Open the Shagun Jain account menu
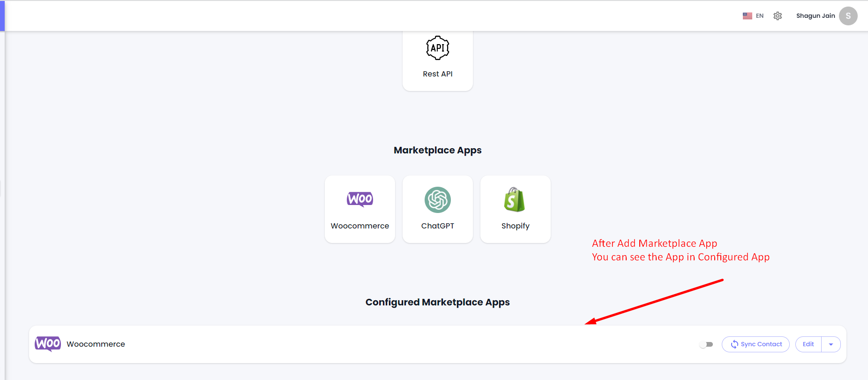Screen dimensions: 868x380 click(x=816, y=16)
